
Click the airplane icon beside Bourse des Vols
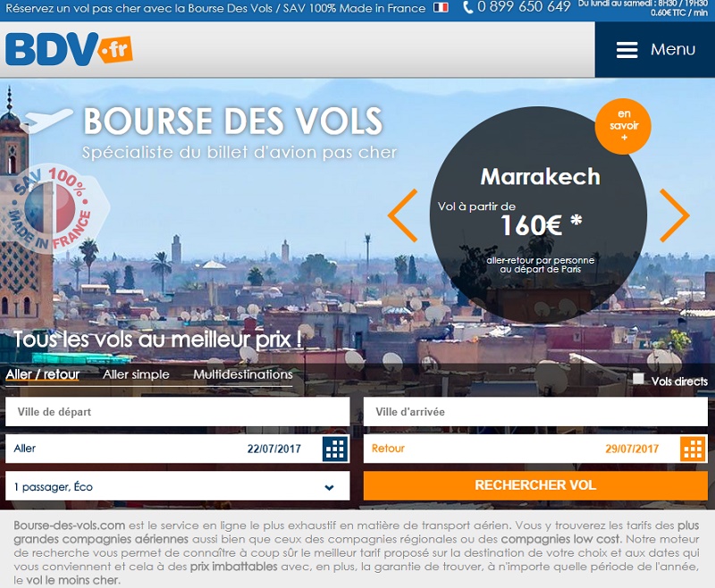click(46, 120)
